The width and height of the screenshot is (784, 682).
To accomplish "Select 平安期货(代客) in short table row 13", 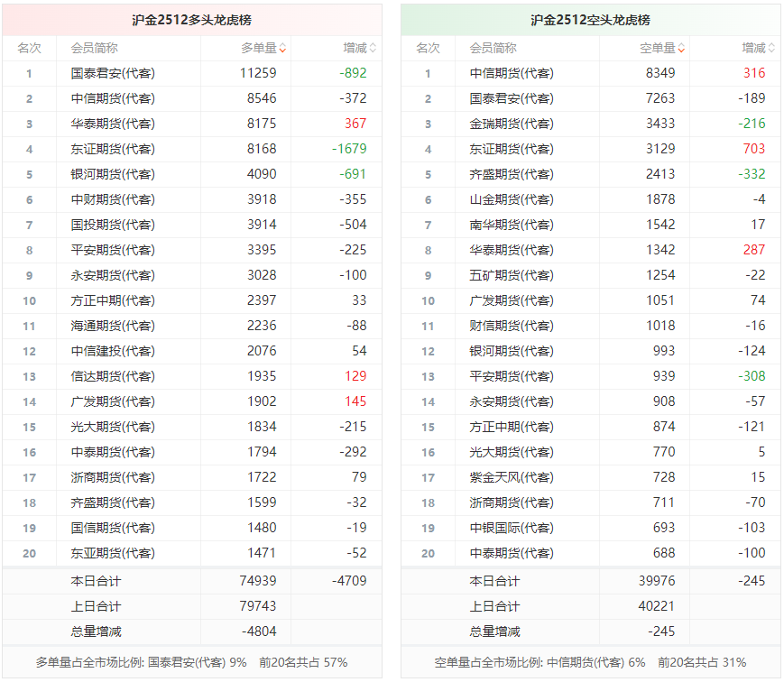I will pyautogui.click(x=512, y=376).
